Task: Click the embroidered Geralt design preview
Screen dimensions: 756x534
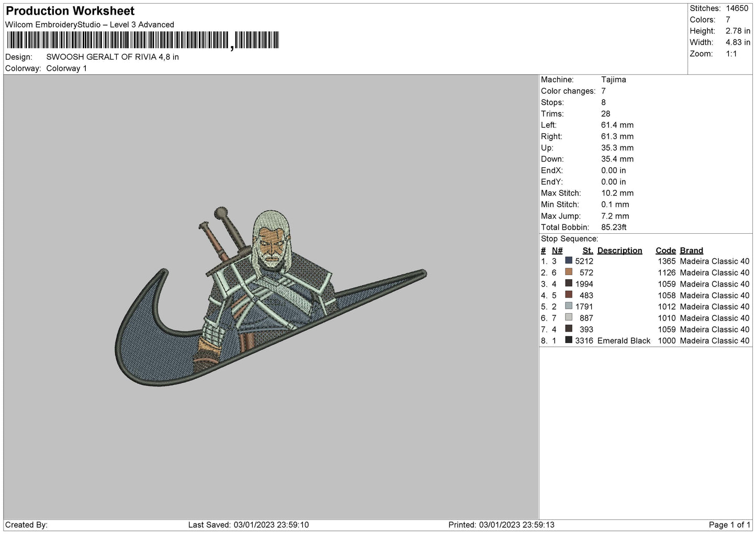Action: click(270, 298)
